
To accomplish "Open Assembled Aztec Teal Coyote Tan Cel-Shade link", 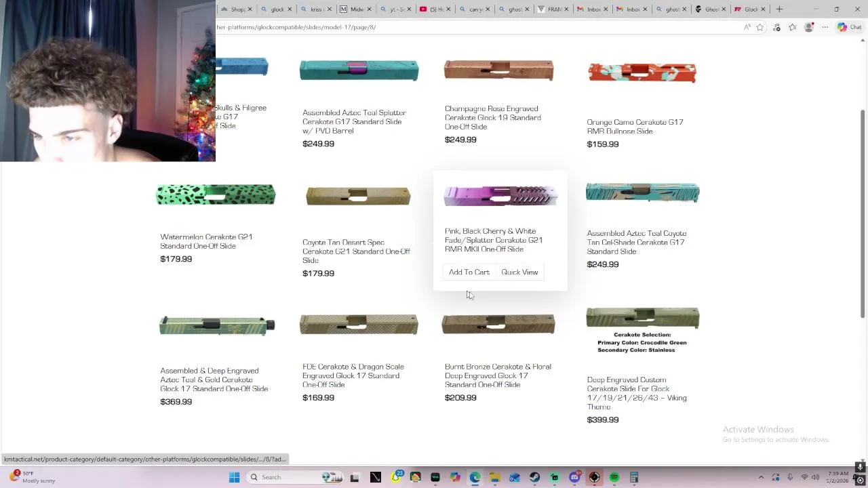I will [x=637, y=243].
